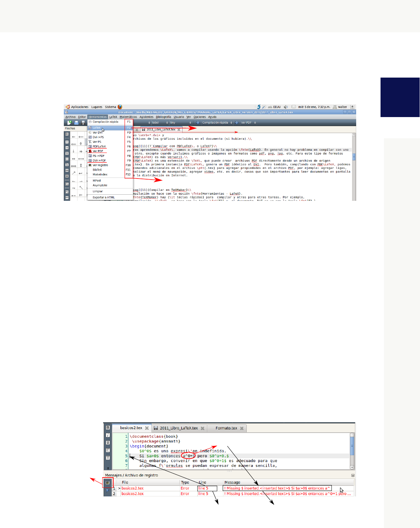Image resolution: width=420 pixels, height=528 pixels.
Task: Click the italic i icon in editor sidebar
Action: [108, 435]
